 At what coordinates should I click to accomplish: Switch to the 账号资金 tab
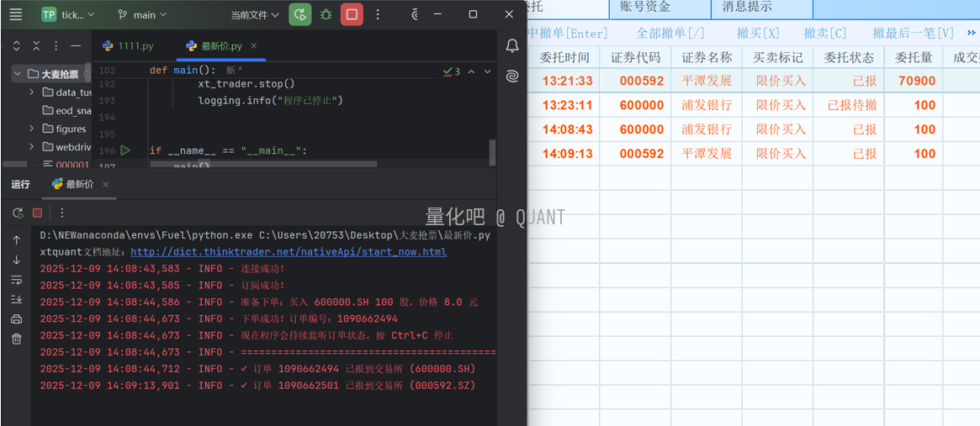click(645, 8)
